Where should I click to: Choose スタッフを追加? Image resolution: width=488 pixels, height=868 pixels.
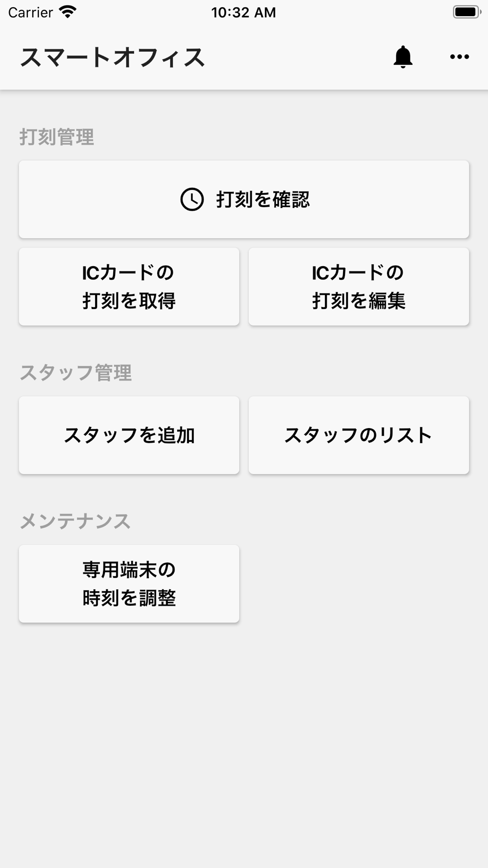pos(129,435)
